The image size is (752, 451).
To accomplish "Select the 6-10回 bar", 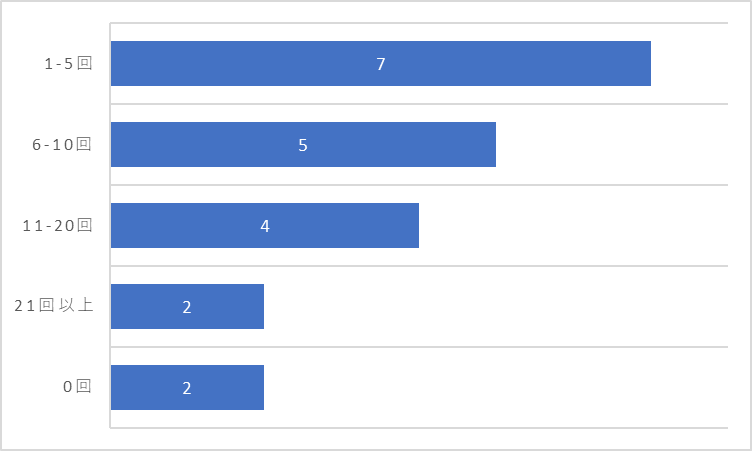I will pos(303,144).
